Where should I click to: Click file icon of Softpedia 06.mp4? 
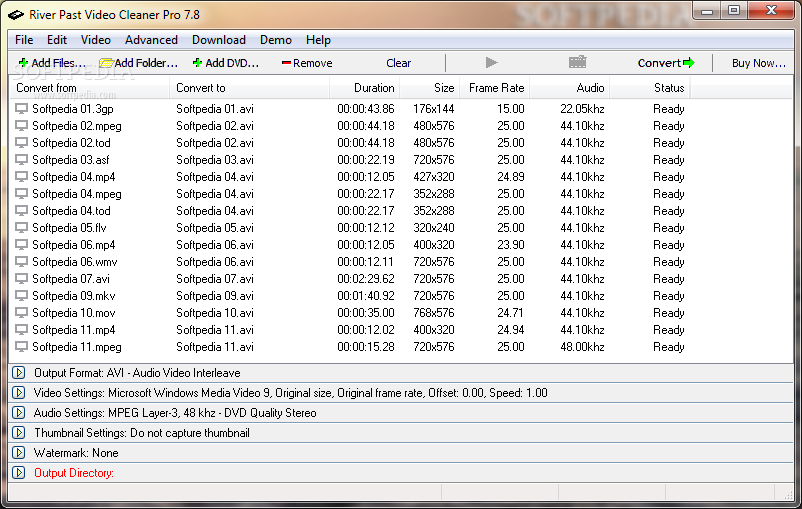coord(21,245)
